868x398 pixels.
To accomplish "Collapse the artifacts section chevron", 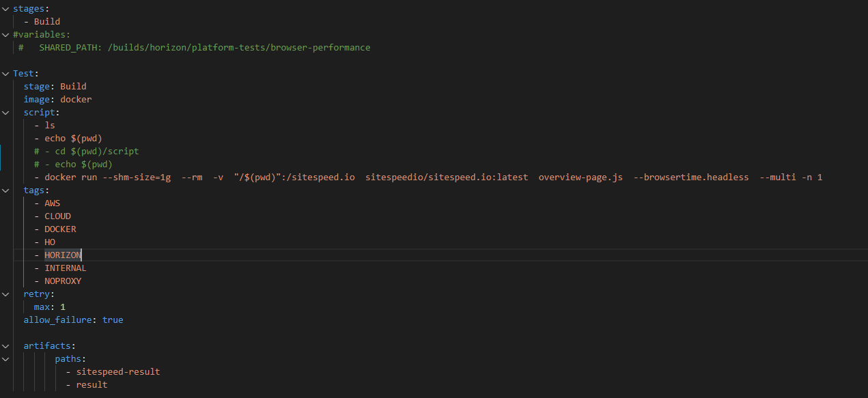I will coord(5,346).
